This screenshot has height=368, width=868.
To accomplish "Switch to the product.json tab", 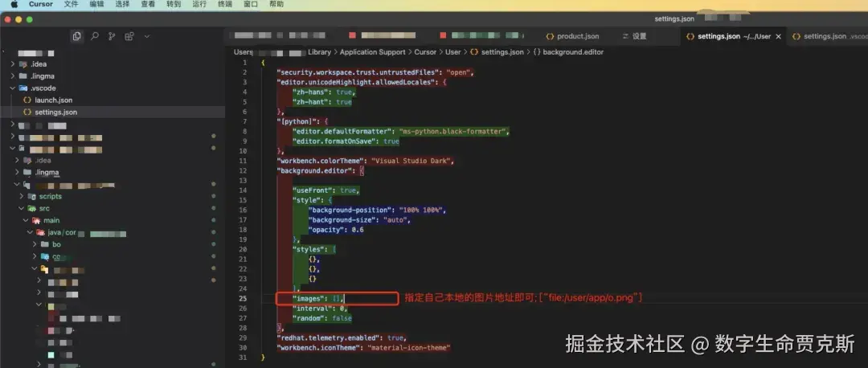I will click(x=572, y=36).
